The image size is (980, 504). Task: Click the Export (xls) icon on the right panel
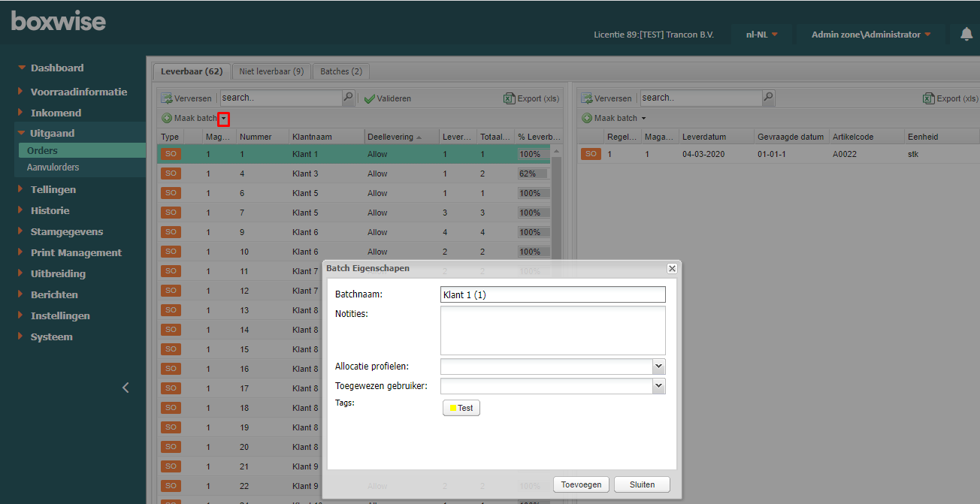[x=932, y=98]
